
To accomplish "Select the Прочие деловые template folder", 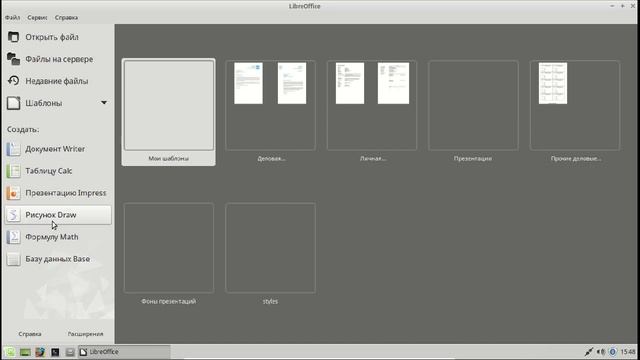I will pos(575,112).
